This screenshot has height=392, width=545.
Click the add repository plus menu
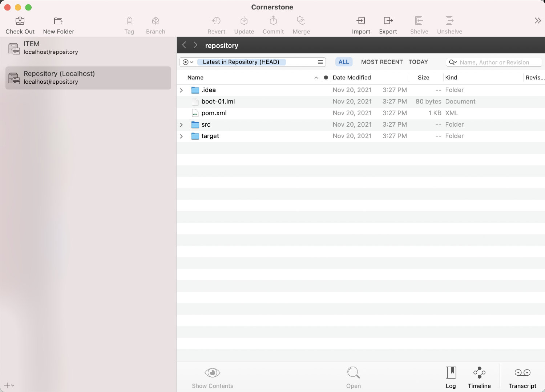click(9, 385)
